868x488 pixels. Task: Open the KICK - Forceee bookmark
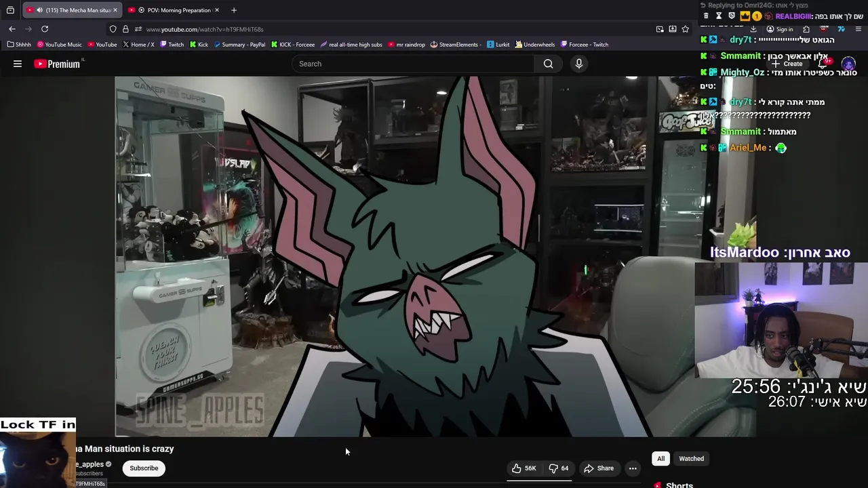(x=293, y=45)
